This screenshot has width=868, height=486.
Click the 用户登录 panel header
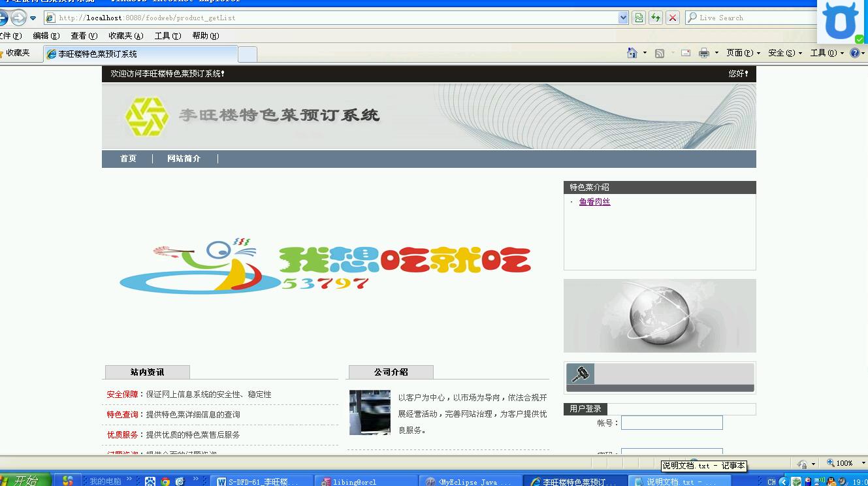[585, 409]
